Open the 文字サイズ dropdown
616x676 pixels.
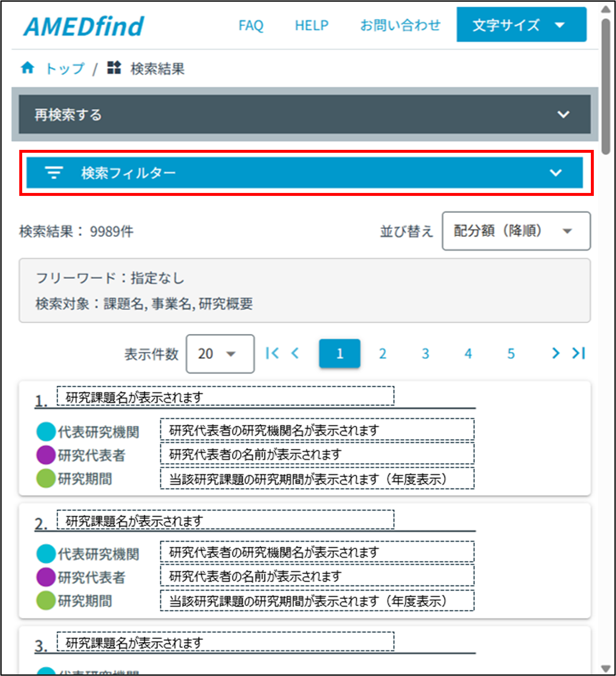[x=521, y=25]
